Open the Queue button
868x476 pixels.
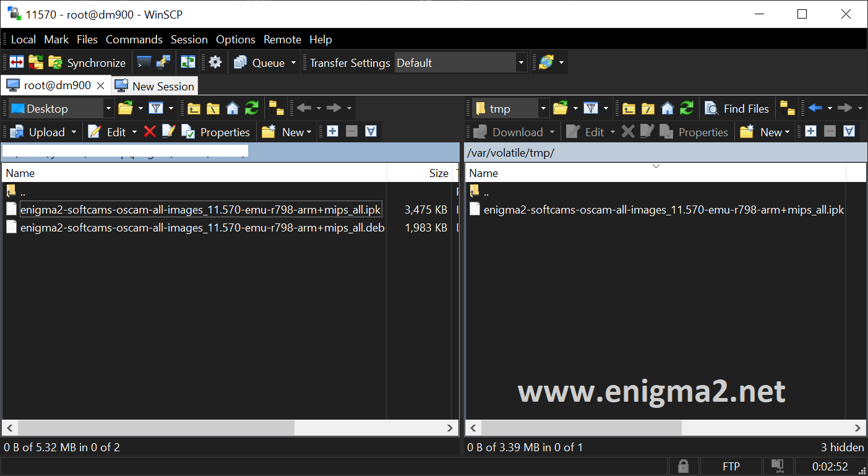(260, 63)
